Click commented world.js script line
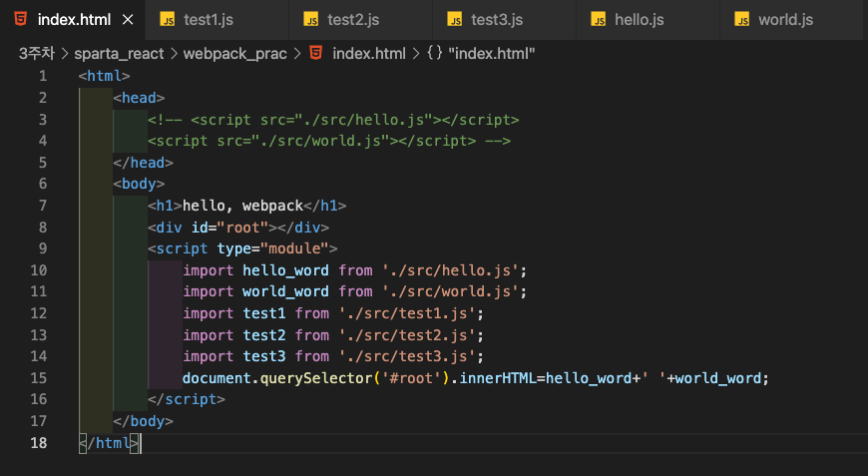Screen dimensions: 868x476 click(329, 141)
